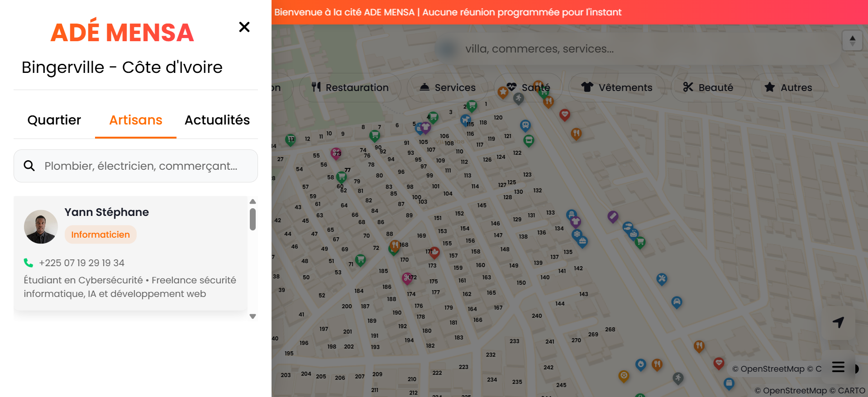Viewport: 868px width, 397px height.
Task: Center map with the location arrow button
Action: pos(839,322)
